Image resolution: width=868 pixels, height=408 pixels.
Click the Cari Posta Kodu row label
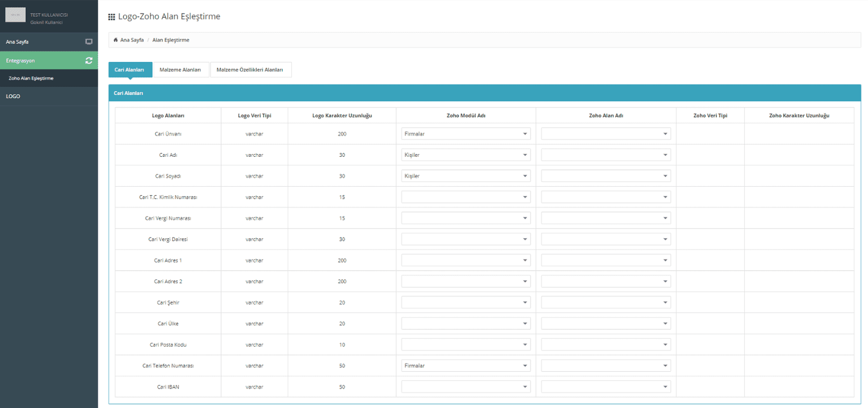168,345
